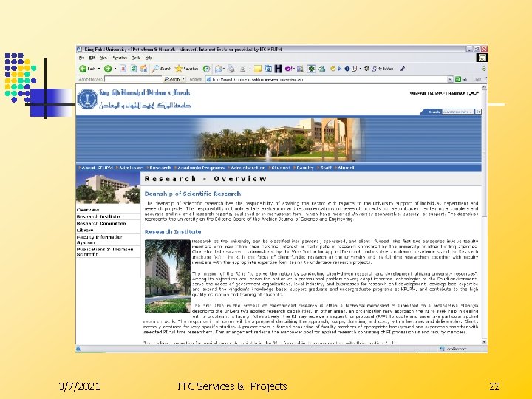Open the Mail button dropdown arrow

pyautogui.click(x=225, y=69)
